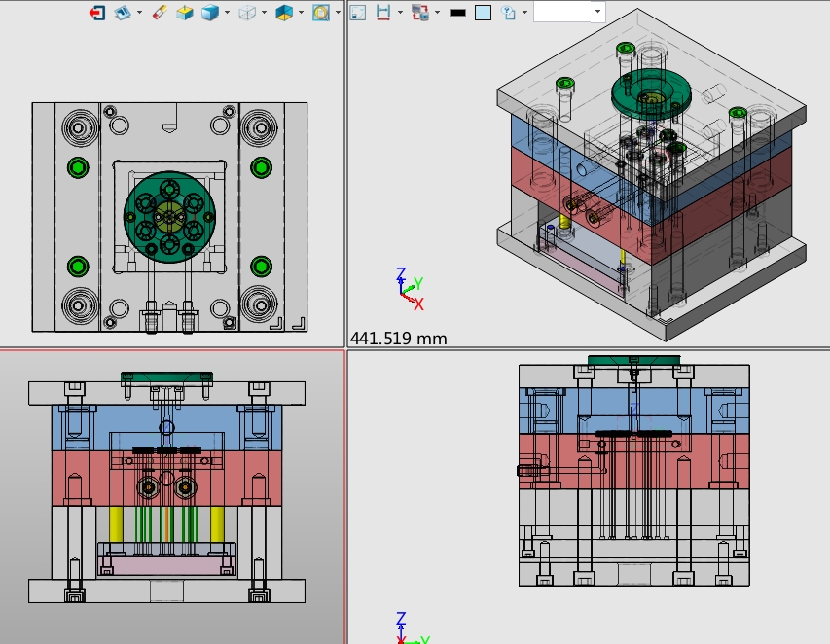Expand the section view cube dropdown arrow
830x644 pixels.
[302, 13]
